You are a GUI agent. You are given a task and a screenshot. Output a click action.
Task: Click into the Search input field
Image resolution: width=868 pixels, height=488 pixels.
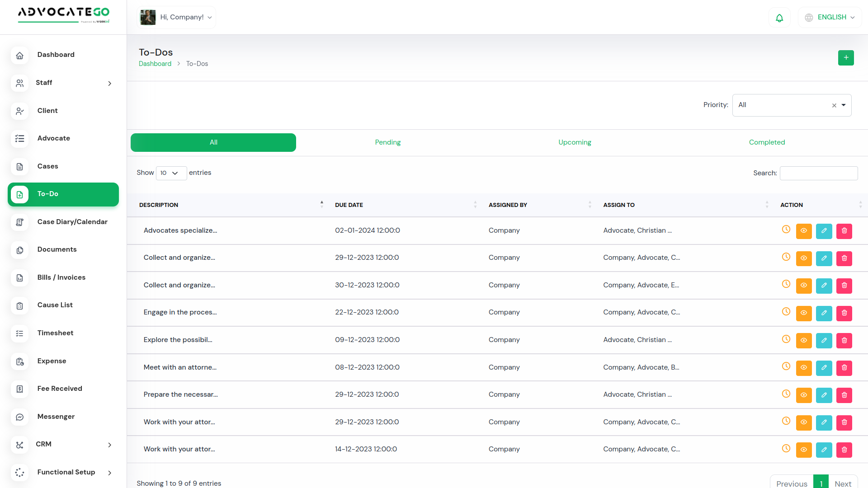pos(818,173)
